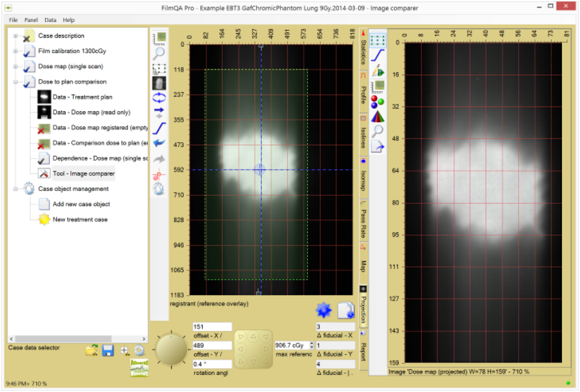
Task: Click the tree panel horizontal scrollbar right arrow
Action: click(144, 339)
